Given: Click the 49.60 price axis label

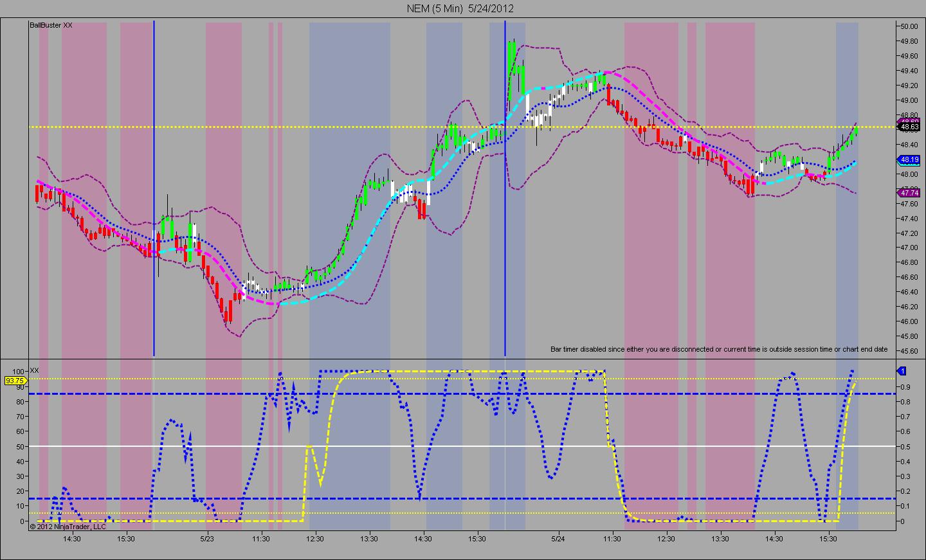Looking at the screenshot, I should point(909,56).
